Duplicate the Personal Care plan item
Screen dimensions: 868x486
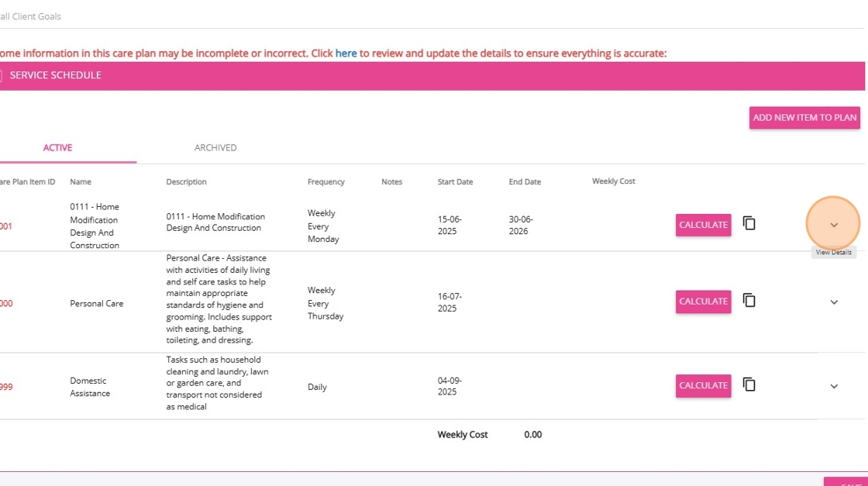pos(749,300)
